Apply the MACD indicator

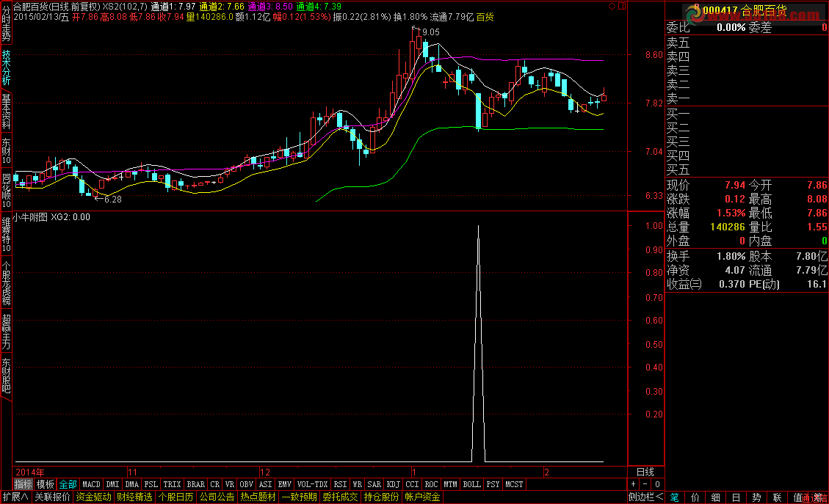click(x=91, y=484)
